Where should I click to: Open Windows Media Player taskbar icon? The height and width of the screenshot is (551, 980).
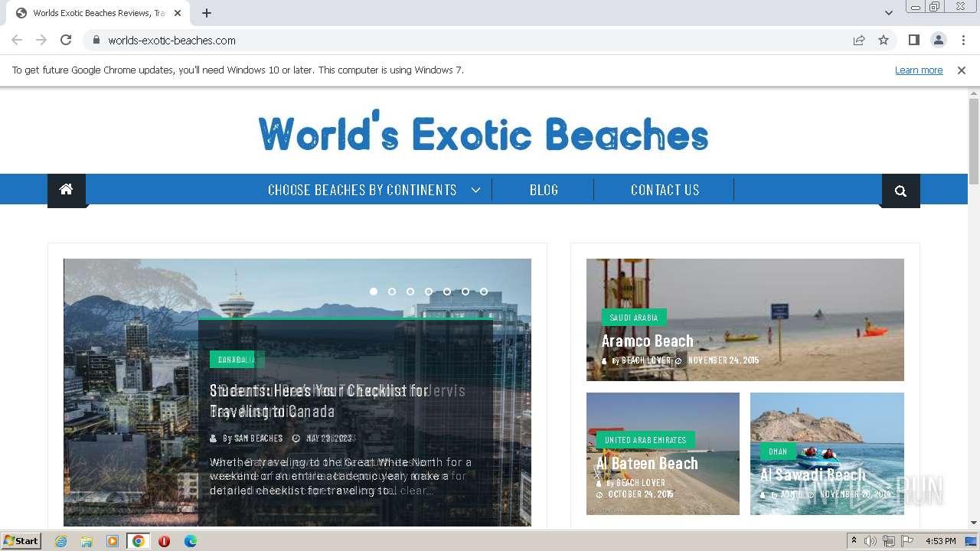click(x=113, y=541)
